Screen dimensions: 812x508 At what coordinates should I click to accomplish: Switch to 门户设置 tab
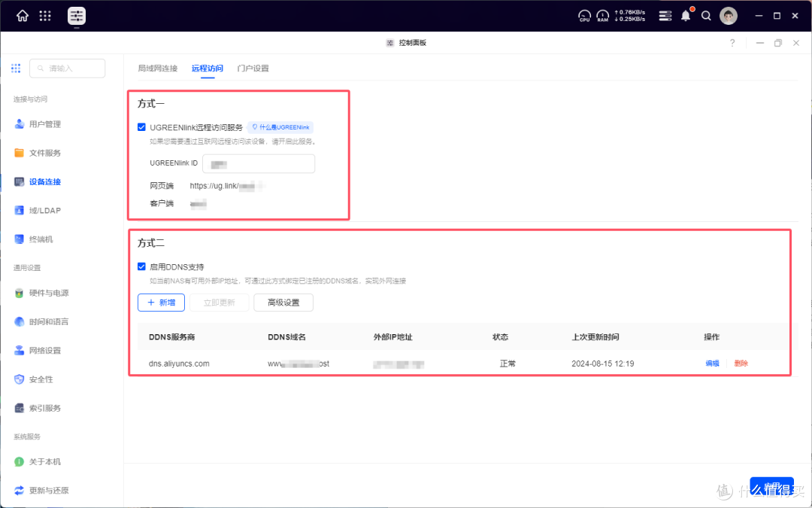[x=253, y=68]
